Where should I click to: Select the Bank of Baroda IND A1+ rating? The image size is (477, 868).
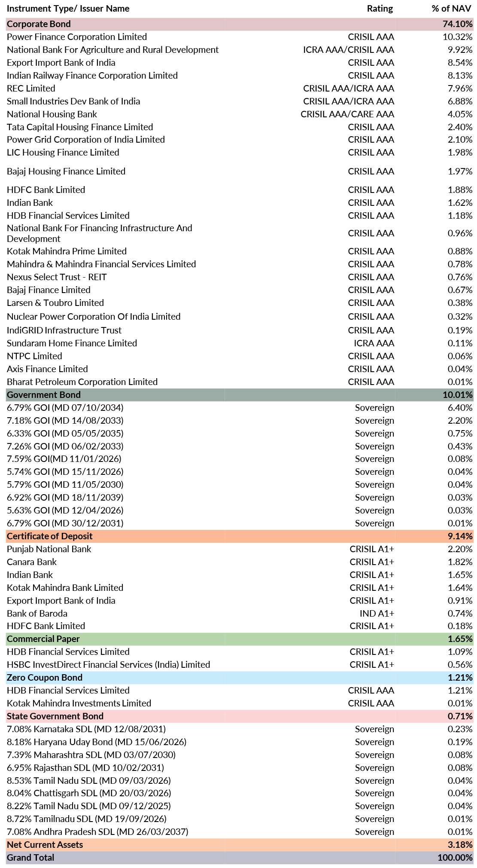[x=377, y=613]
